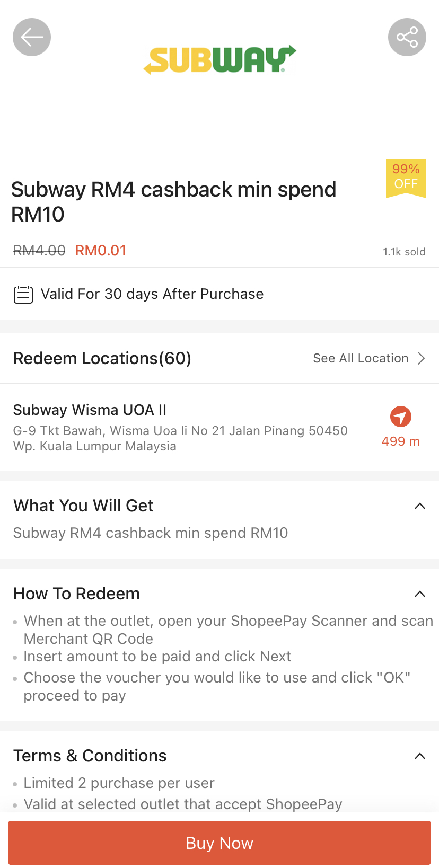Tap the calendar validity icon
Image resolution: width=439 pixels, height=868 pixels.
[23, 294]
